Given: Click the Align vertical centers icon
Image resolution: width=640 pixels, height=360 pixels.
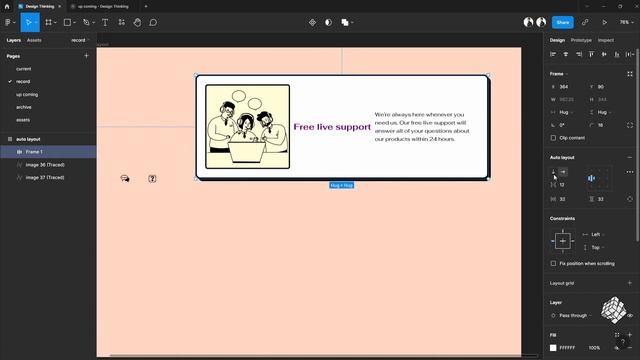Looking at the screenshot, I should pyautogui.click(x=604, y=54).
